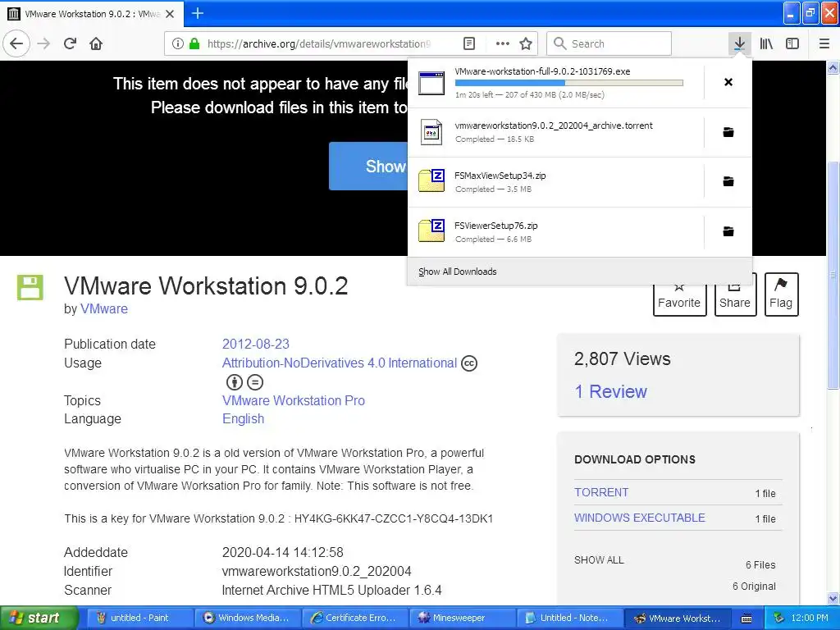Click in the Search box
This screenshot has width=840, height=630.
[609, 43]
